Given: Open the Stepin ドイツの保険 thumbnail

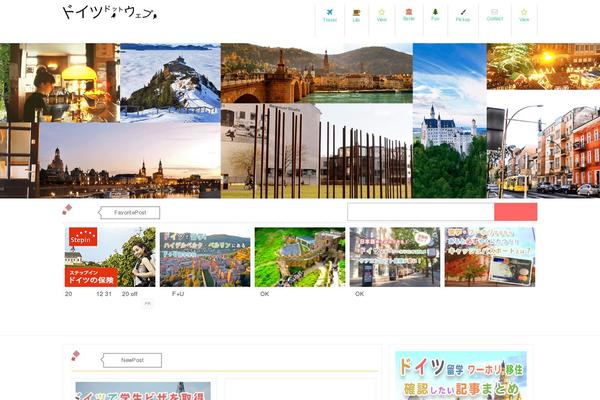Looking at the screenshot, I should [x=110, y=257].
